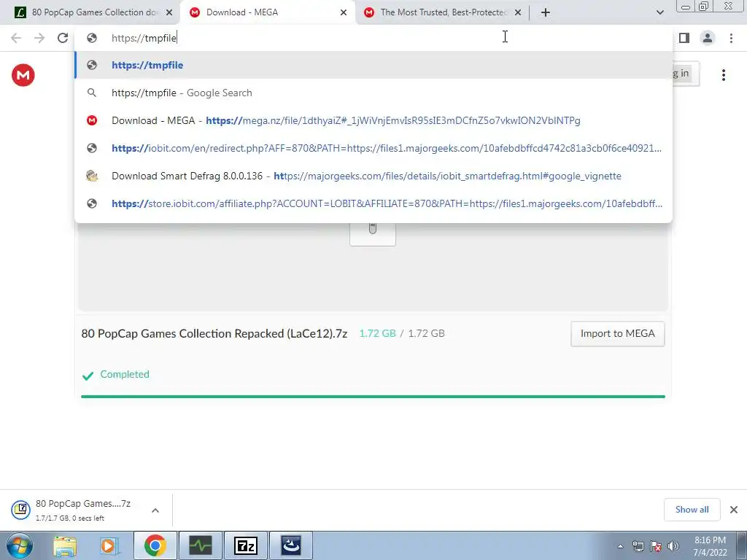Open the Chrome profile avatar
747x560 pixels.
(708, 38)
